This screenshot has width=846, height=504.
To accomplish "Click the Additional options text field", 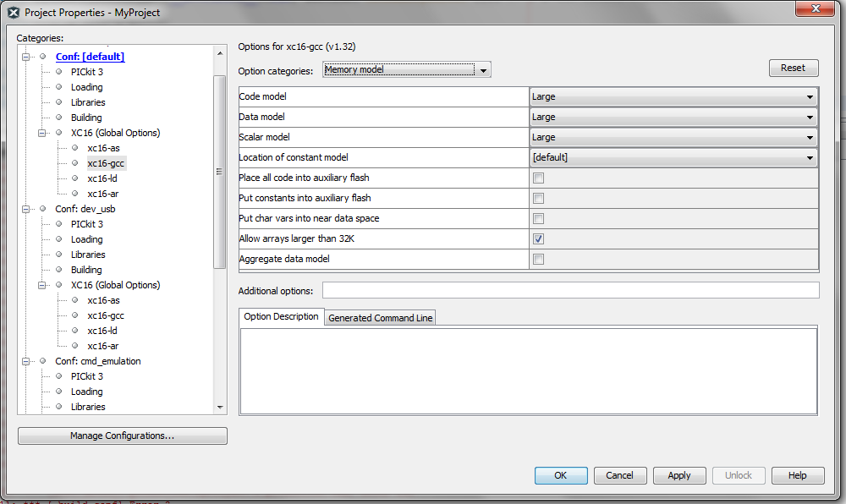I will click(571, 290).
